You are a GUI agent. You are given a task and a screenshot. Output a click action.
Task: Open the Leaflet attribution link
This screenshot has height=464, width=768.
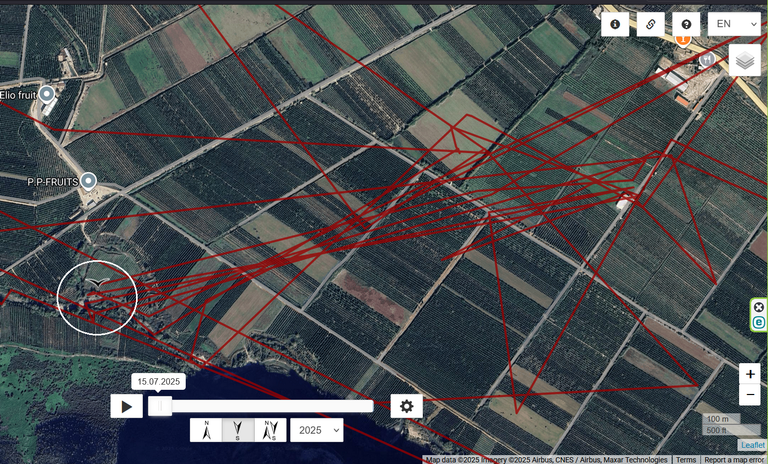click(x=752, y=445)
